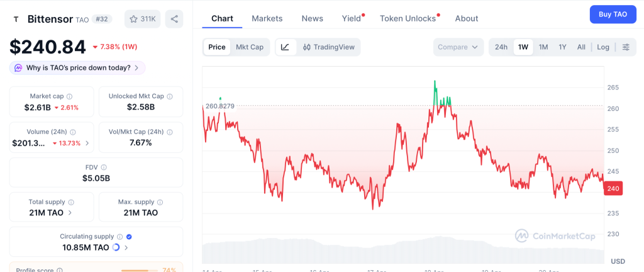Expand Volume (24h) details chevron
The height and width of the screenshot is (272, 644).
pos(87,143)
